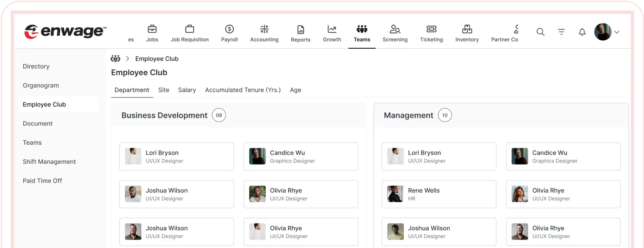The image size is (644, 248).
Task: Open the Growth chart icon
Action: [332, 29]
